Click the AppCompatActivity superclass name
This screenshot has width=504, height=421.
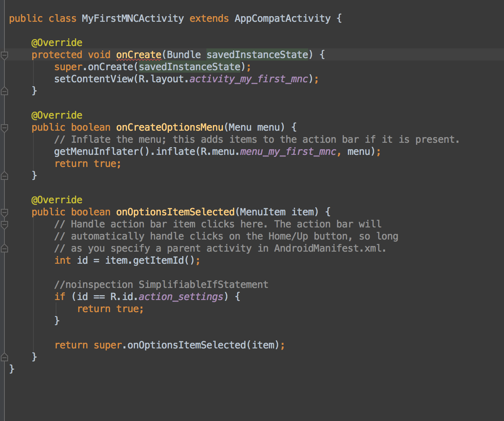283,19
